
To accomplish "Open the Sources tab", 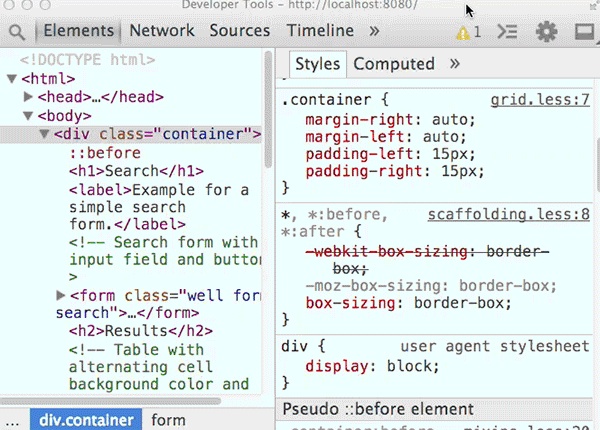I will (x=240, y=31).
